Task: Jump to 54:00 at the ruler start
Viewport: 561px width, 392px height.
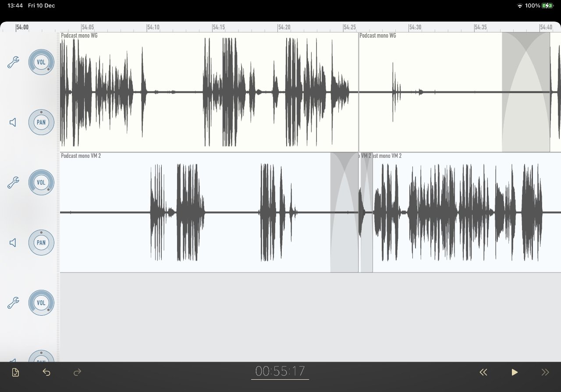Action: pos(22,27)
